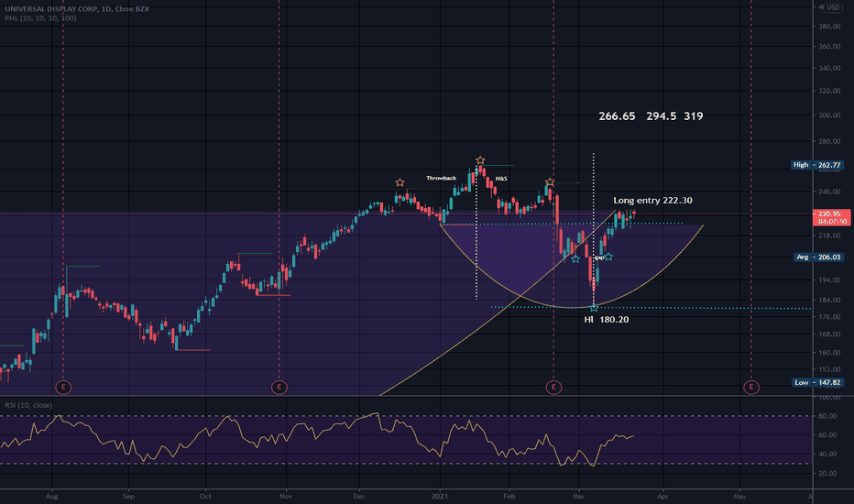854x504 pixels.
Task: Click the RSI 20.00 axis level
Action: pyautogui.click(x=827, y=474)
